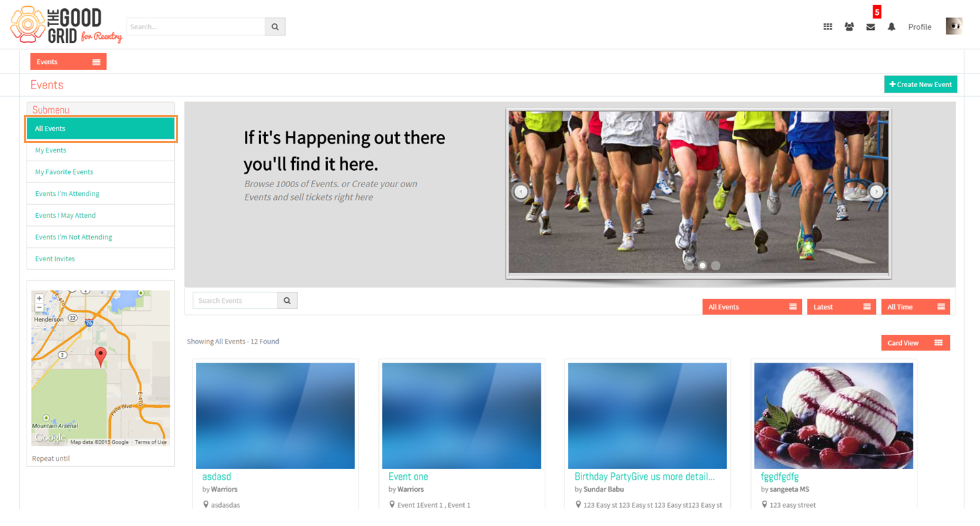Click the red unread messages badge 5
980x526 pixels.
[x=877, y=12]
